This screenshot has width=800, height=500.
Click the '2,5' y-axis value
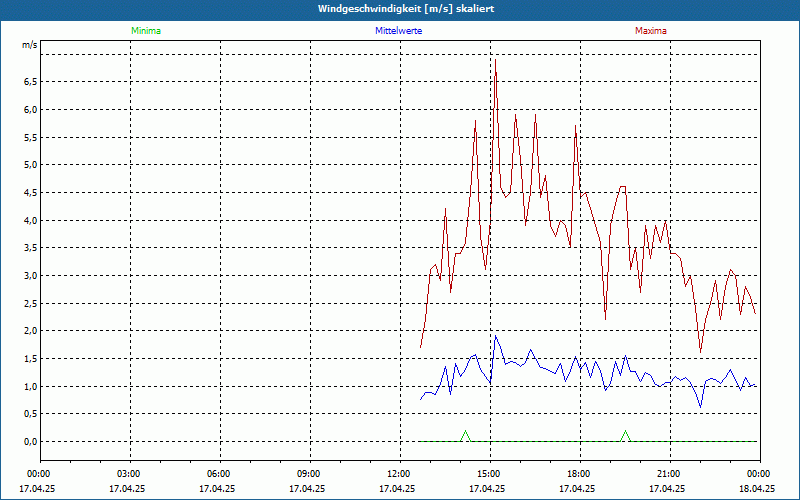(30, 303)
